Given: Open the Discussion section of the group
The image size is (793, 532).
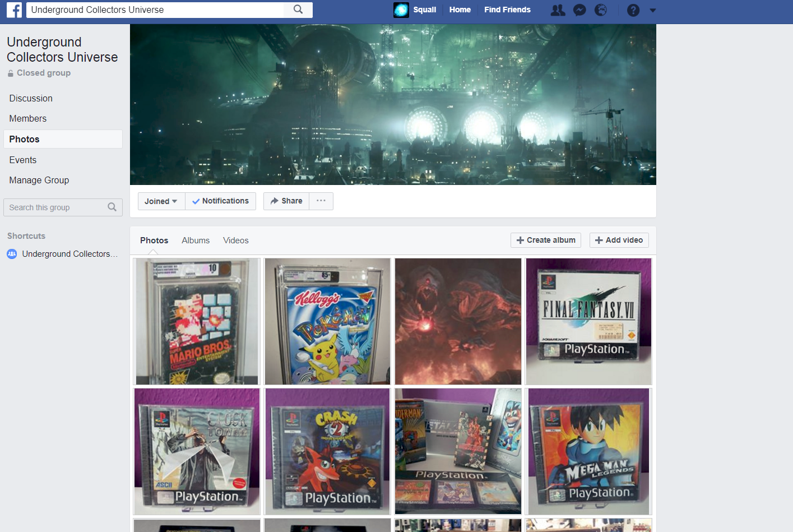Looking at the screenshot, I should pyautogui.click(x=31, y=98).
